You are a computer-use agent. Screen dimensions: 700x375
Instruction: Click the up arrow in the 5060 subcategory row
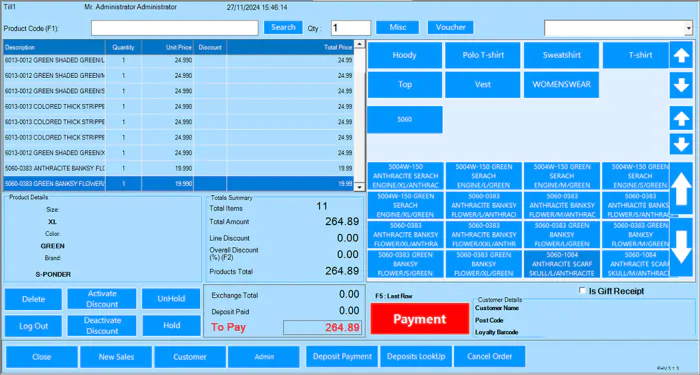[x=681, y=118]
